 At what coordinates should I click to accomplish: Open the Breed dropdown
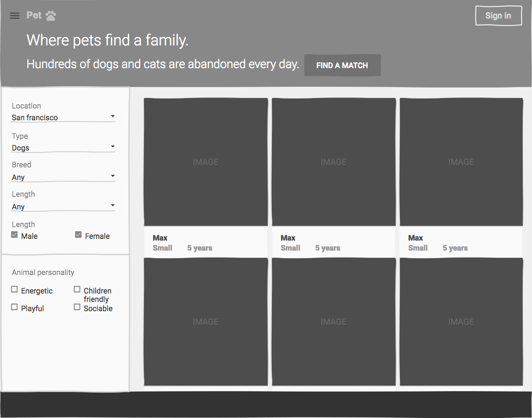63,177
